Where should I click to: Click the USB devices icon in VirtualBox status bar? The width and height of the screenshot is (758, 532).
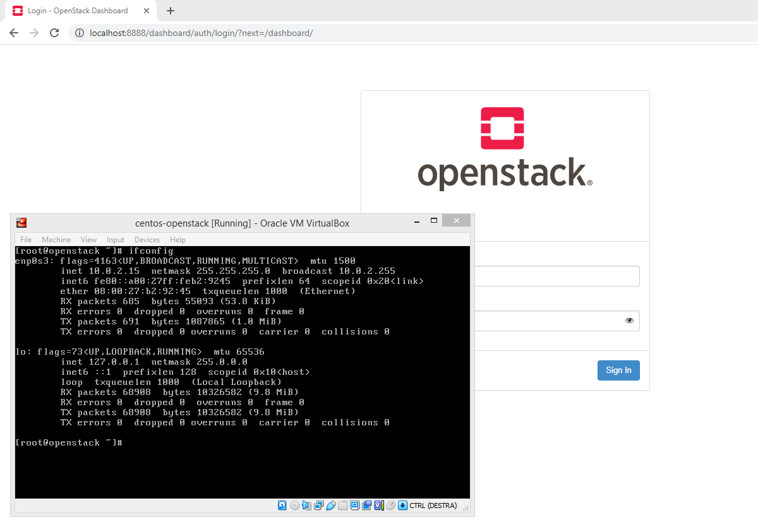pos(331,505)
